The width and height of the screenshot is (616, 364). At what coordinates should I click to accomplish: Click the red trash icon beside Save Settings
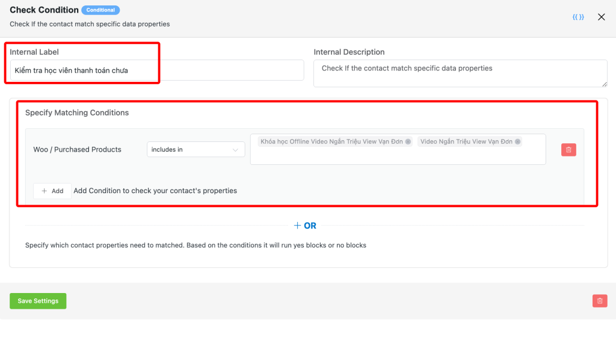[x=600, y=301]
